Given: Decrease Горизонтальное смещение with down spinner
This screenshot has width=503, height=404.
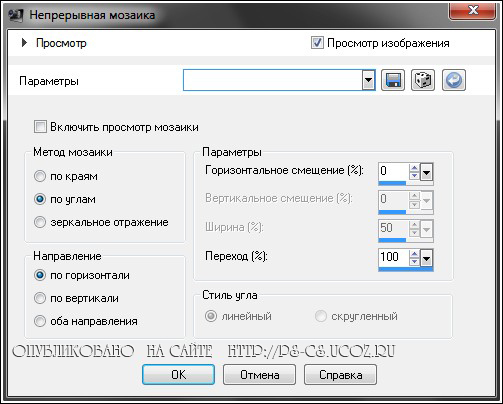Looking at the screenshot, I should coord(414,176).
